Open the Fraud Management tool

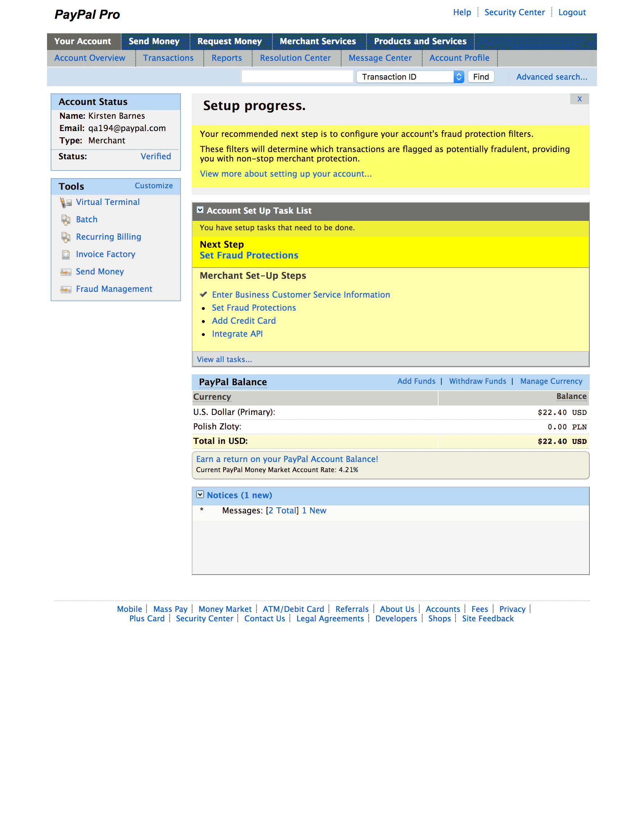114,289
